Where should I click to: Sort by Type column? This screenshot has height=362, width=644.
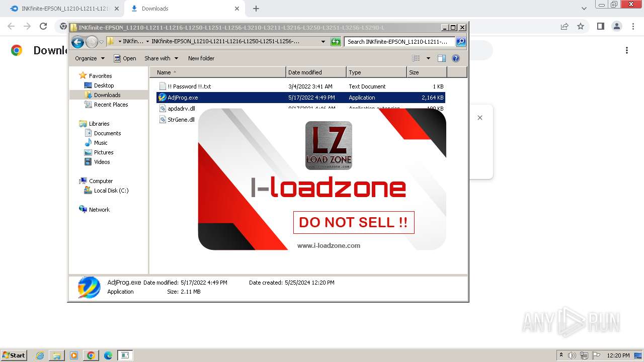[x=376, y=72]
